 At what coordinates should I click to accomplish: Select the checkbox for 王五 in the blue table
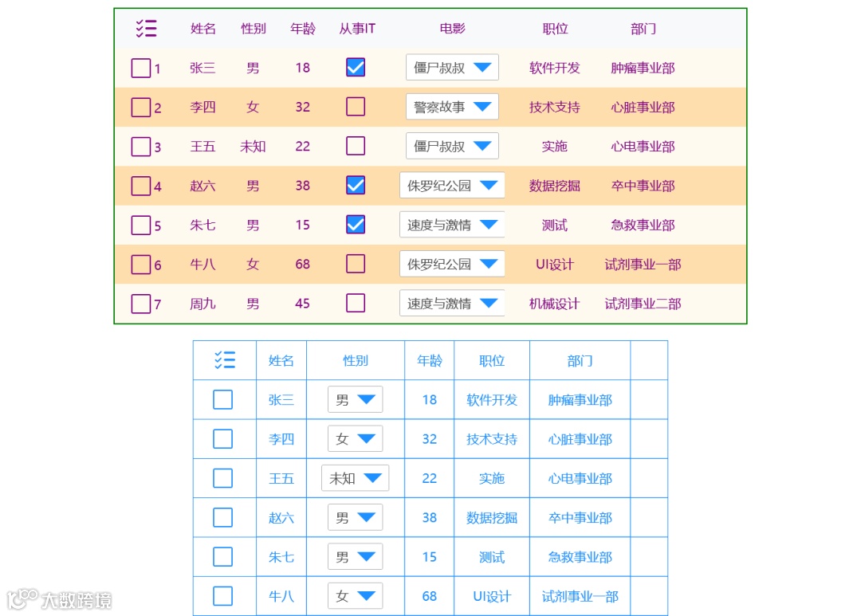coord(222,478)
